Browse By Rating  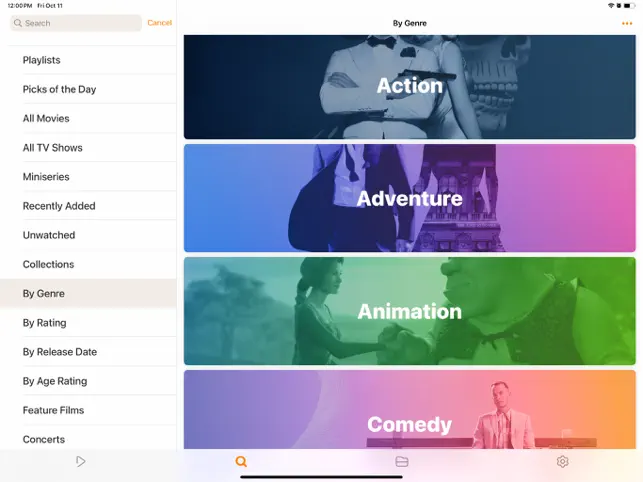point(88,322)
